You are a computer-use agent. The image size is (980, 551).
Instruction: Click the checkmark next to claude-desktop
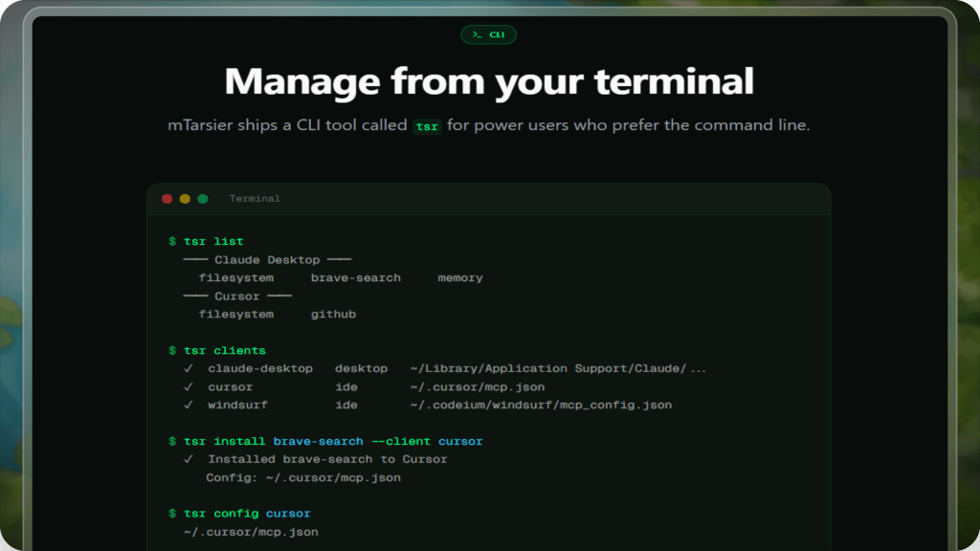click(x=189, y=368)
